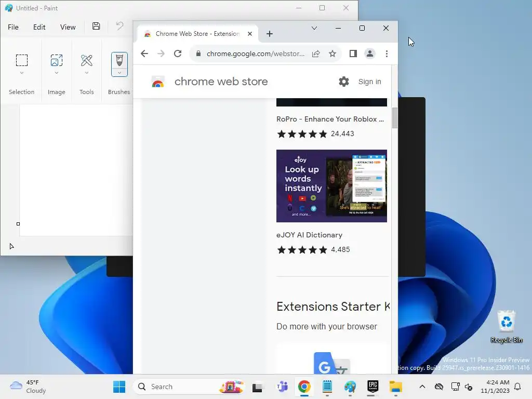Open Chrome's side panel
The image size is (532, 399).
pyautogui.click(x=353, y=54)
